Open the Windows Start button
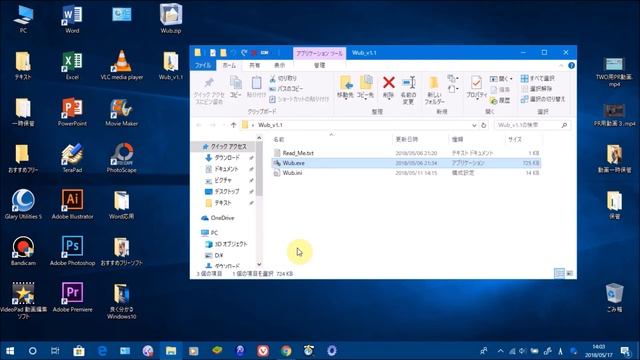Viewport: 640px width, 360px height. [10, 351]
